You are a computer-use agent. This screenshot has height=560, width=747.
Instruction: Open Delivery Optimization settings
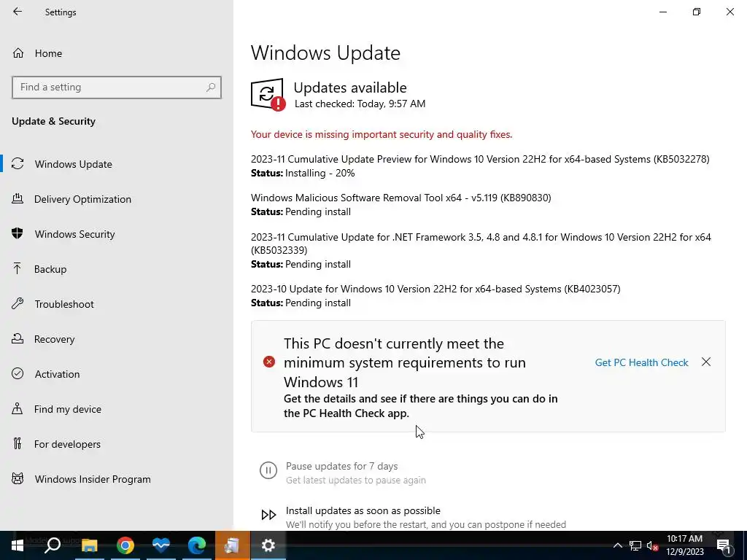[82, 199]
